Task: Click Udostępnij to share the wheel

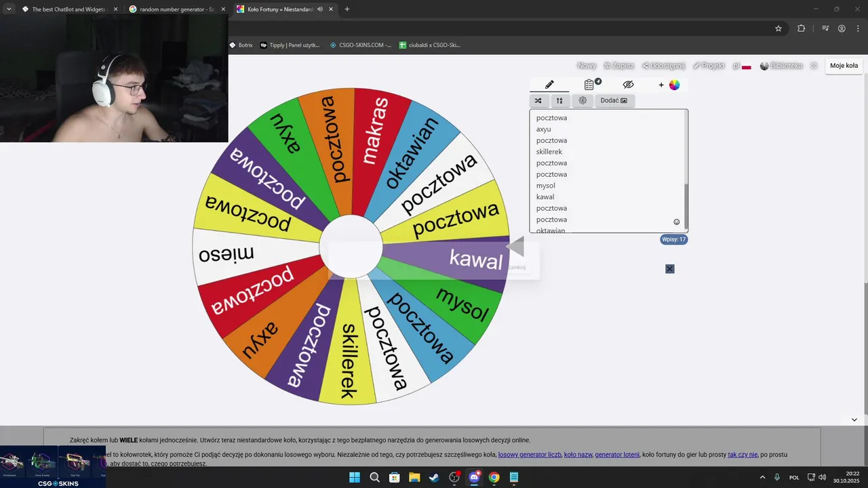Action: tap(663, 66)
